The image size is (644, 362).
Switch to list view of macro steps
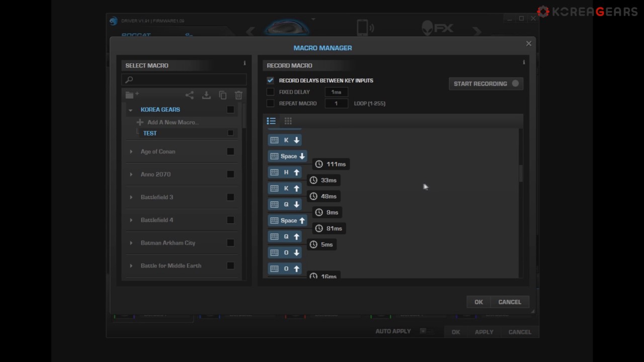tap(271, 121)
